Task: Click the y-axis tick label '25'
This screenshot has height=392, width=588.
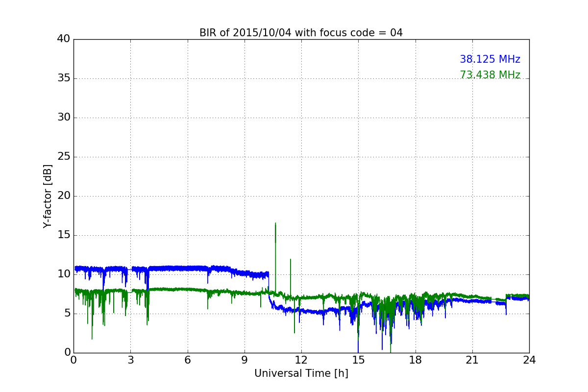Action: [64, 157]
